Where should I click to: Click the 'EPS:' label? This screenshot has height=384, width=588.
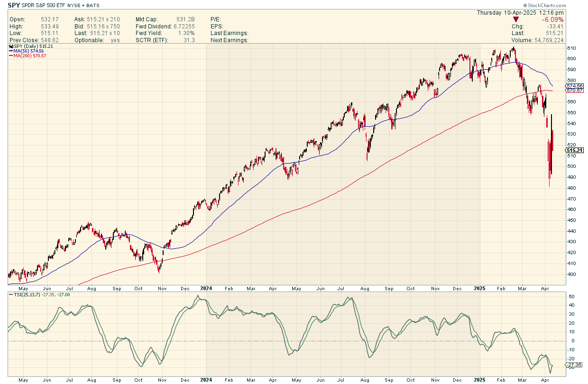click(216, 27)
